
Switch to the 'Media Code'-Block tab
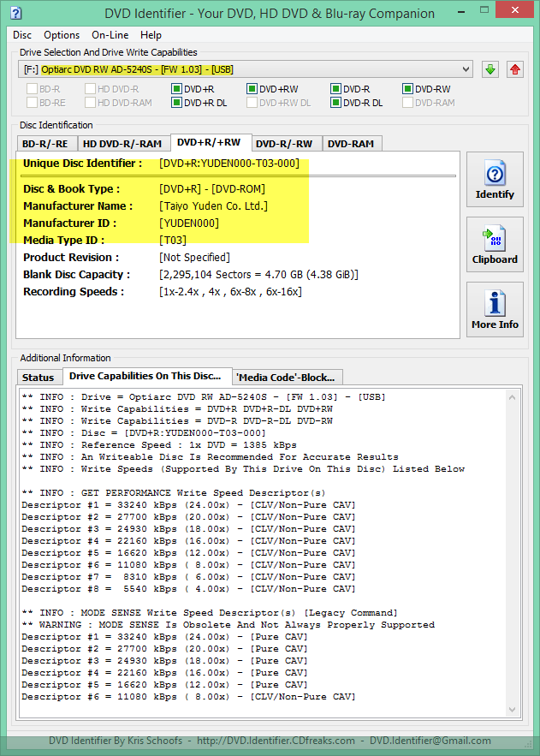286,378
